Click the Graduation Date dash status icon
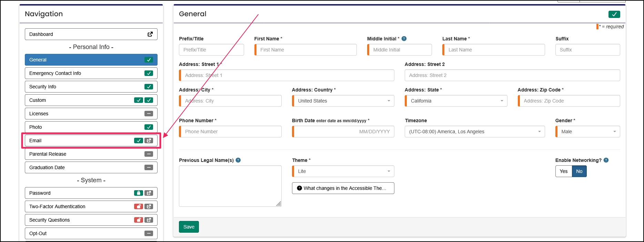The height and width of the screenshot is (242, 644). tap(149, 167)
